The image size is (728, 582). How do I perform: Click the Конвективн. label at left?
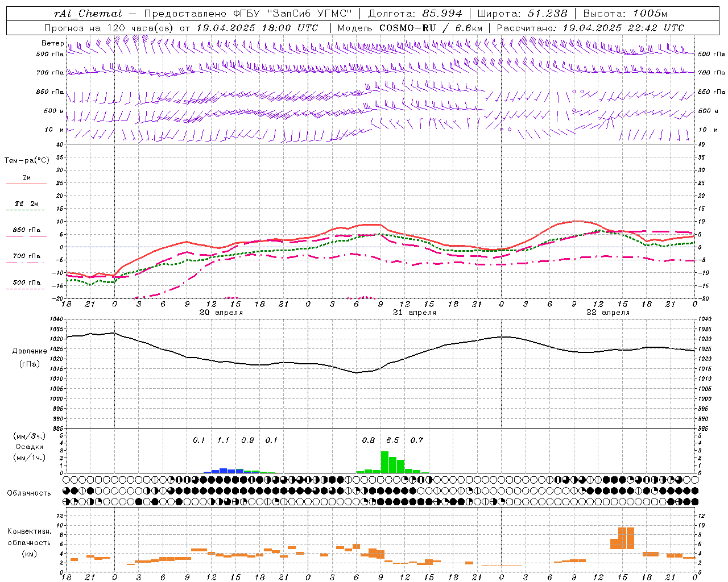tap(30, 531)
